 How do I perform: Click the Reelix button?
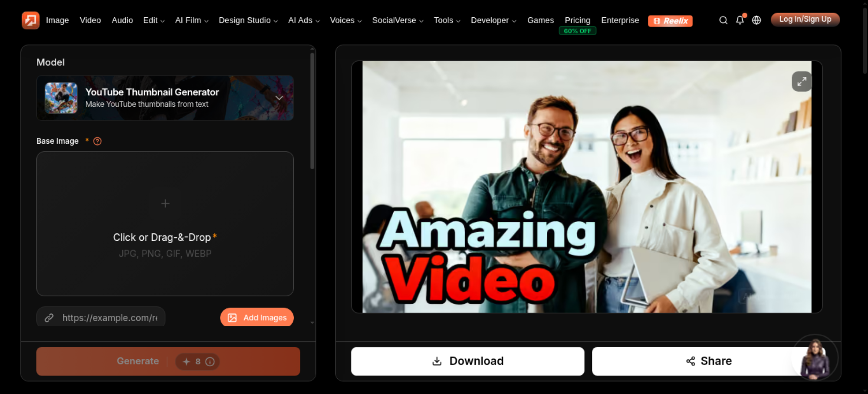pyautogui.click(x=670, y=21)
